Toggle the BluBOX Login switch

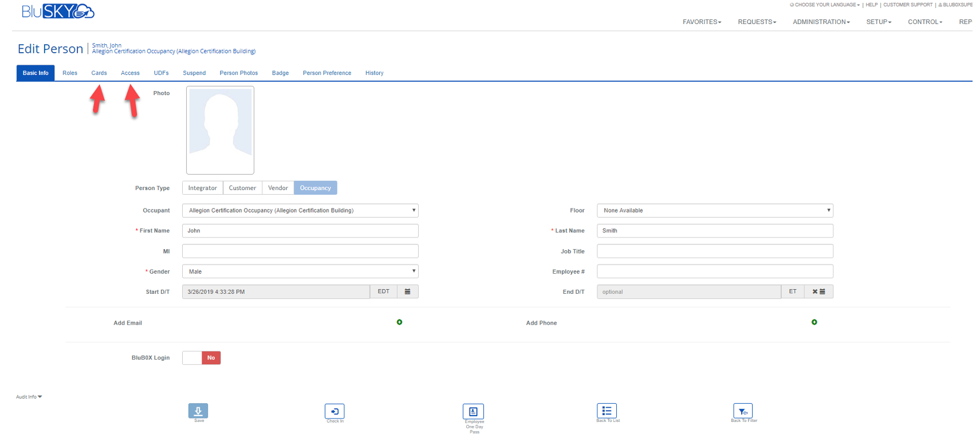(201, 358)
